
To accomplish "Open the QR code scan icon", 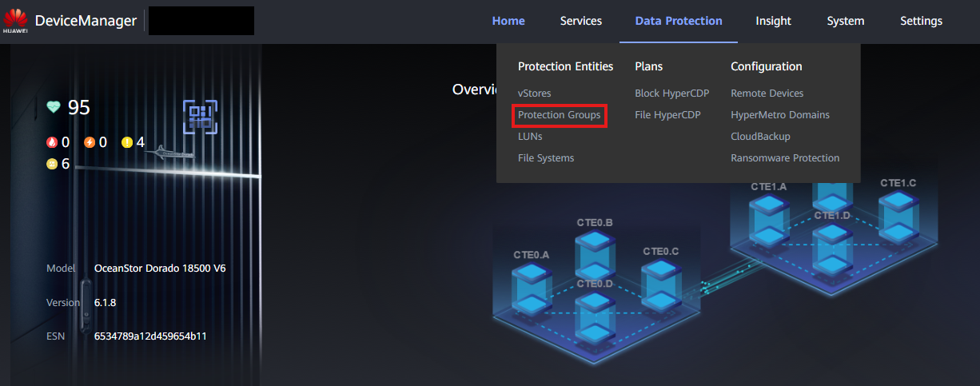I will click(200, 117).
